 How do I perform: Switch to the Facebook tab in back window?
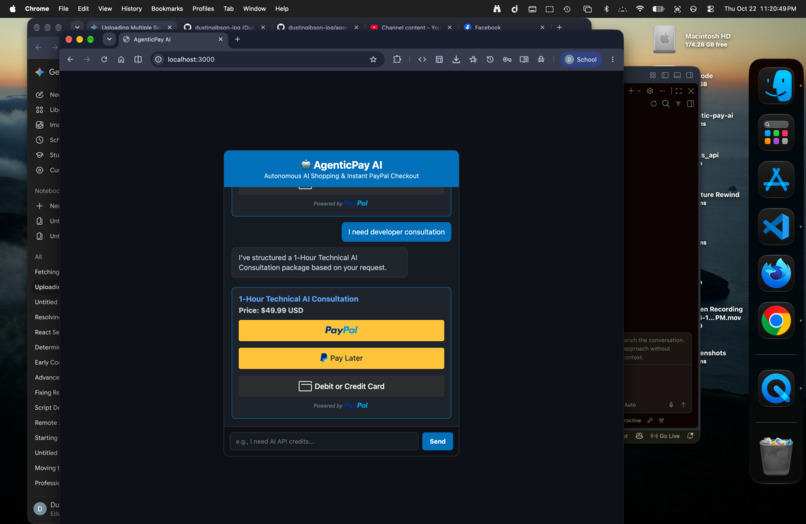(x=503, y=27)
